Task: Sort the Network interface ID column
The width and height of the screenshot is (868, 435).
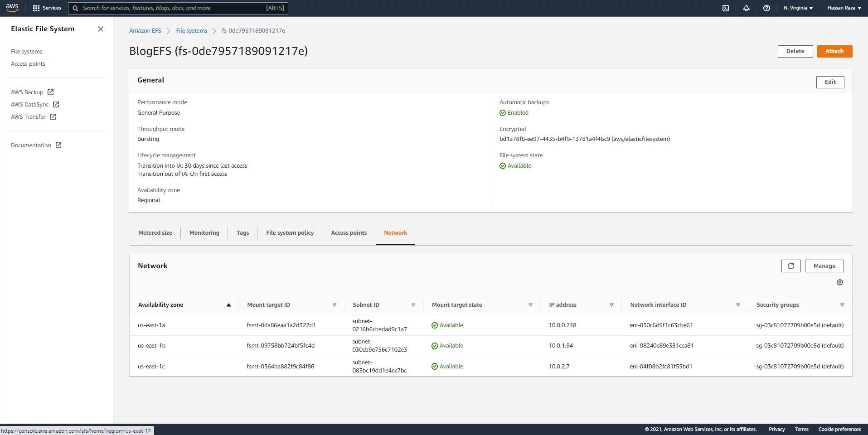Action: [738, 305]
